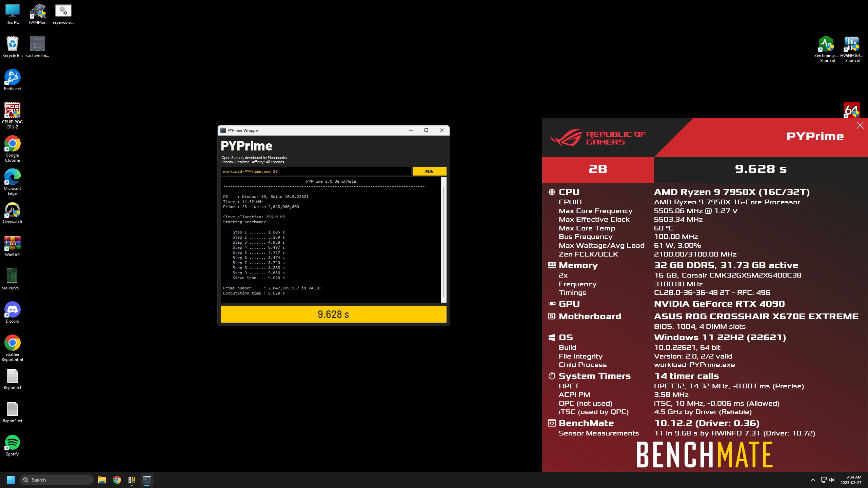Open the Recycle Bin
Screen dimensions: 868x488
click(x=12, y=47)
